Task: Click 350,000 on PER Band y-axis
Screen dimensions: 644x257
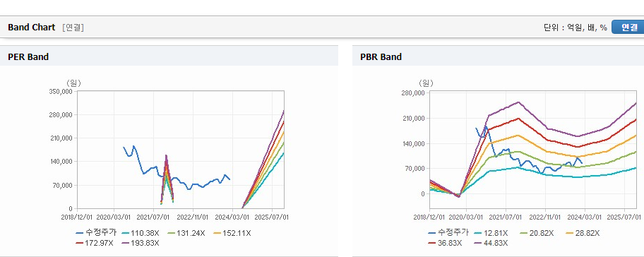Action: point(61,92)
